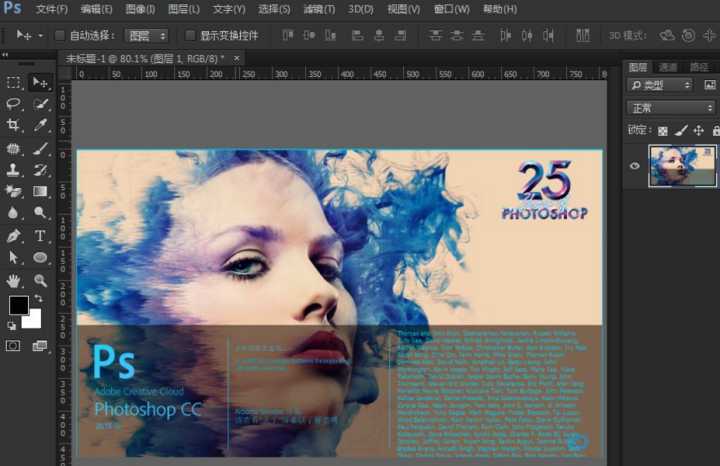Image resolution: width=720 pixels, height=466 pixels.
Task: Click align left edges in options bar
Action: [x=357, y=35]
